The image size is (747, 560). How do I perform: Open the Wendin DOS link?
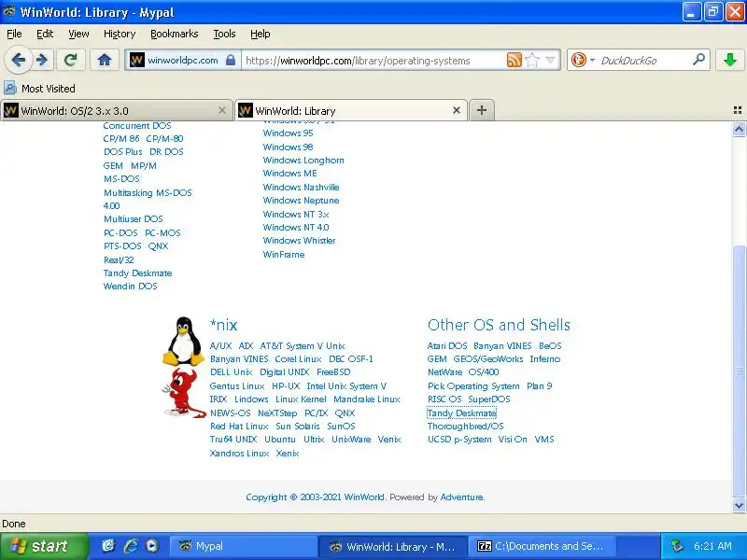click(x=130, y=287)
